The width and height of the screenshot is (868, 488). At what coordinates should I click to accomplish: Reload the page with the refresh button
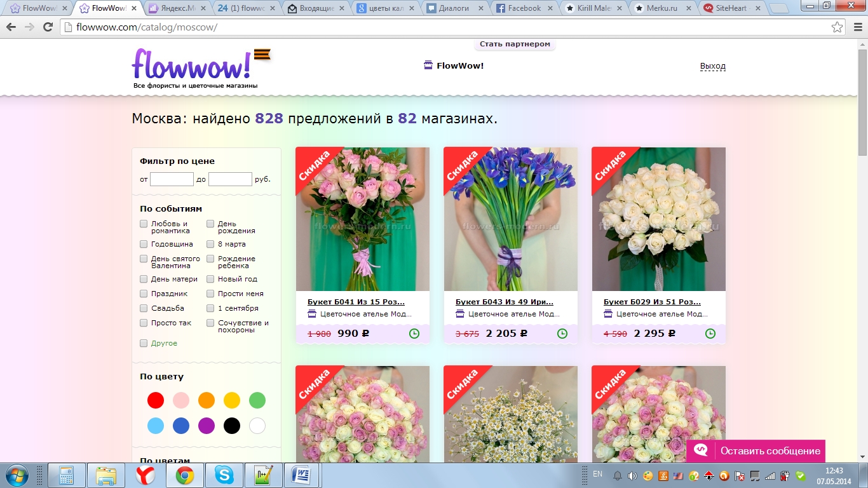[x=48, y=27]
